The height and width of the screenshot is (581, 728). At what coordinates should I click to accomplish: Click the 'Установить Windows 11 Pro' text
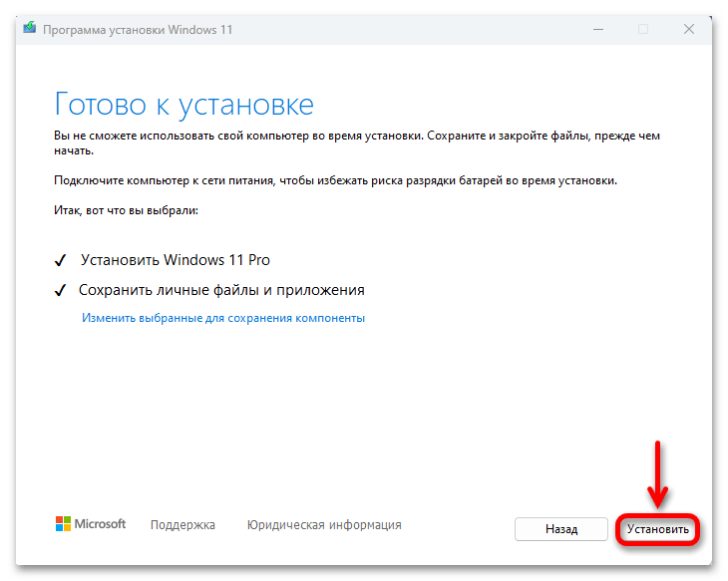176,260
